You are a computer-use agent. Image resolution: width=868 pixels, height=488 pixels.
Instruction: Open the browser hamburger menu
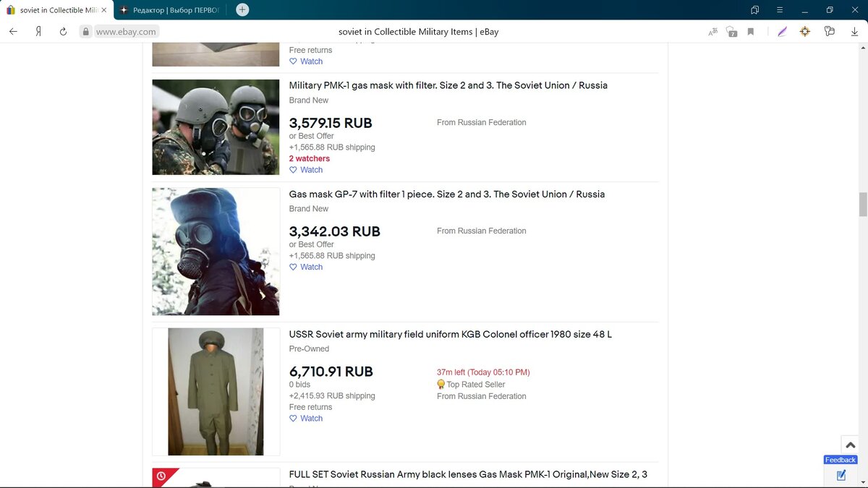[x=780, y=10]
